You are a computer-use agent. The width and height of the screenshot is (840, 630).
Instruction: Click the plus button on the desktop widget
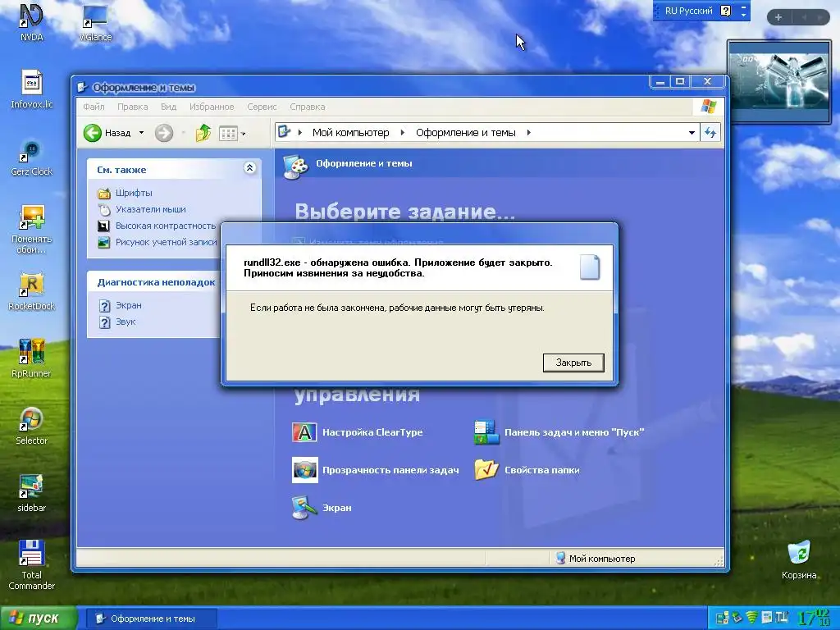point(778,17)
